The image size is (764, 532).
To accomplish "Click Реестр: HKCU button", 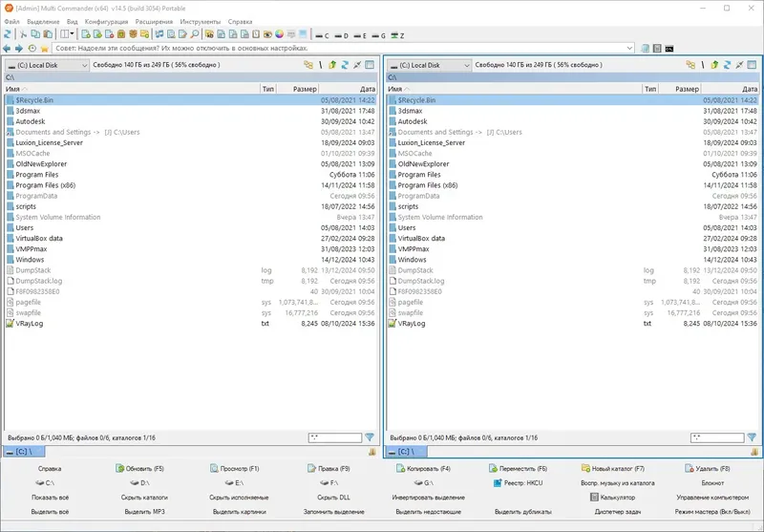I will click(x=518, y=482).
